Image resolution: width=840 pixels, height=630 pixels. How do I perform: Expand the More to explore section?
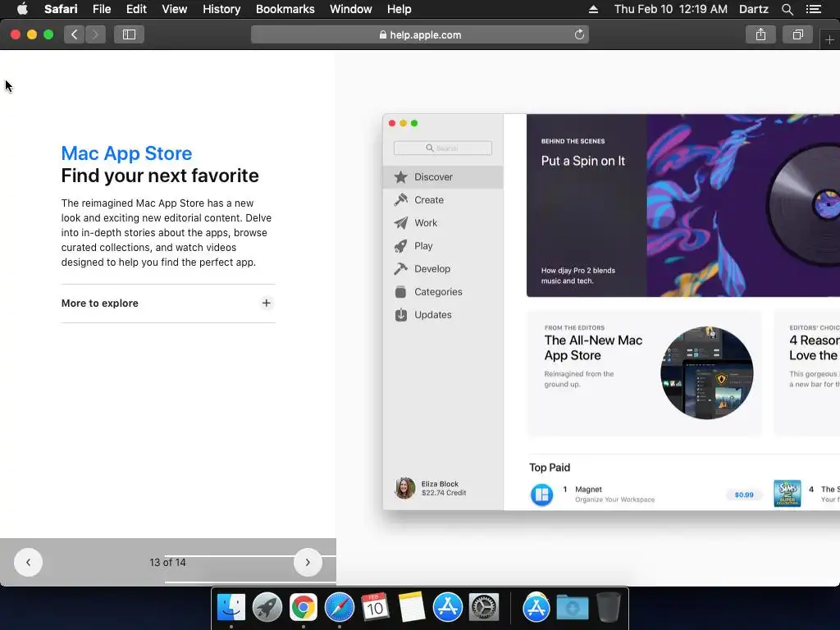[x=168, y=304]
